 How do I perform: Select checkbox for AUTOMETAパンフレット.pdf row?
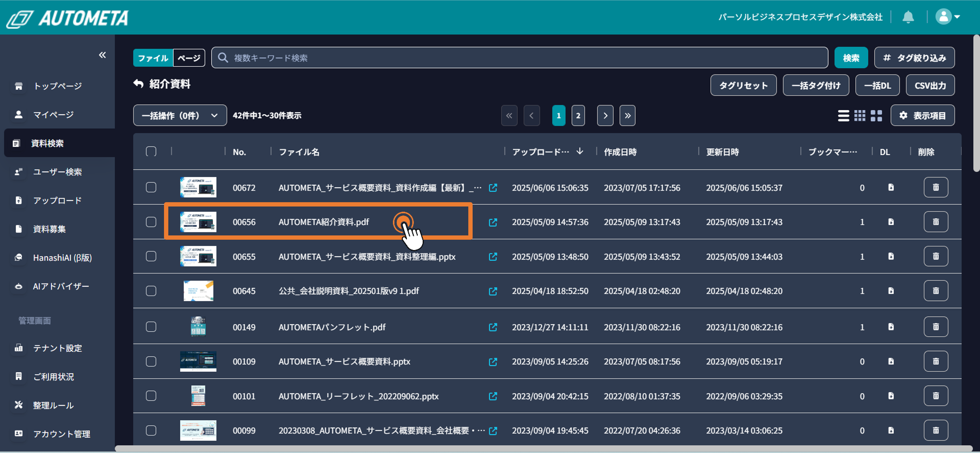(151, 327)
